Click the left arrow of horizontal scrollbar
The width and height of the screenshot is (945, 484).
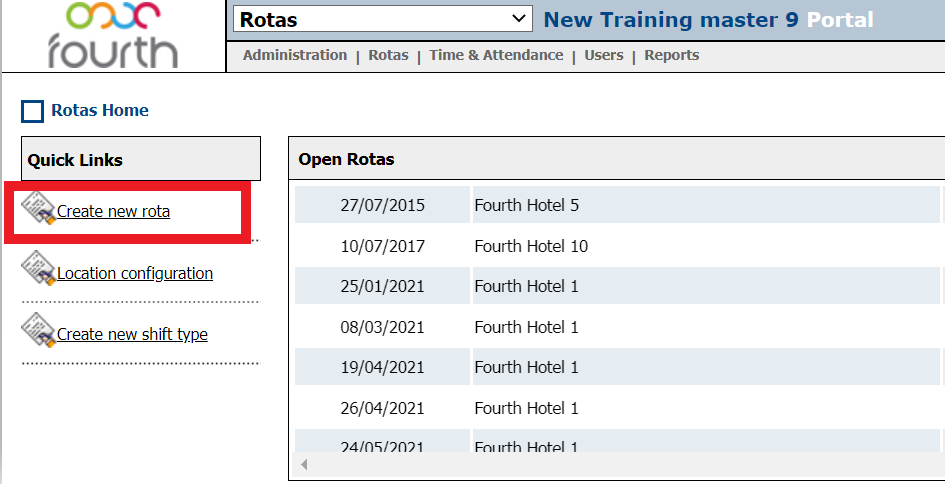(304, 464)
